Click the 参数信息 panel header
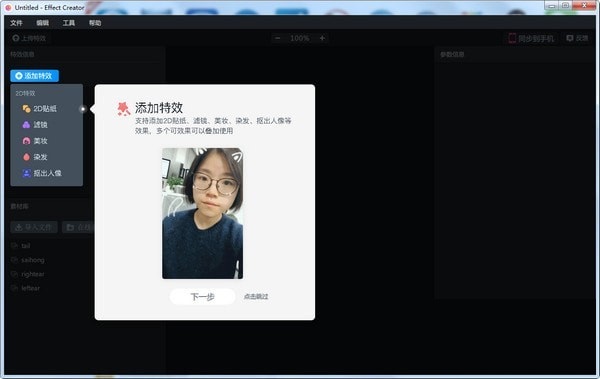Viewport: 600px width, 379px height. (x=452, y=54)
